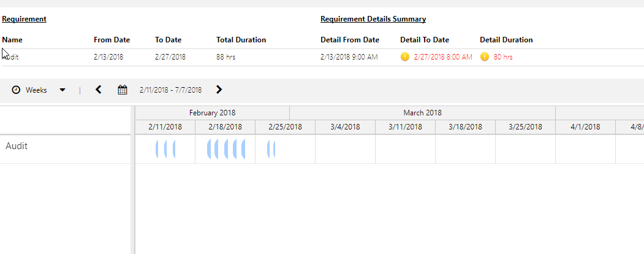Click the February 2018 month header
The height and width of the screenshot is (254, 644).
pos(212,113)
